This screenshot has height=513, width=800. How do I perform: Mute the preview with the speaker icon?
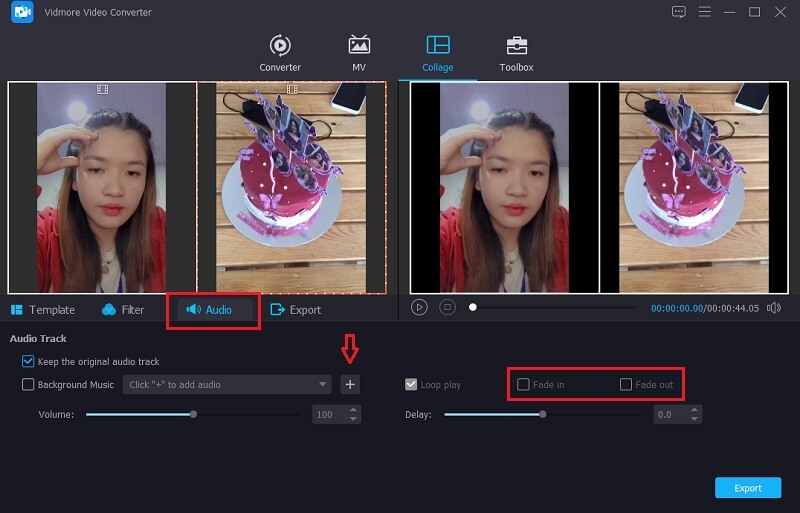pyautogui.click(x=773, y=308)
